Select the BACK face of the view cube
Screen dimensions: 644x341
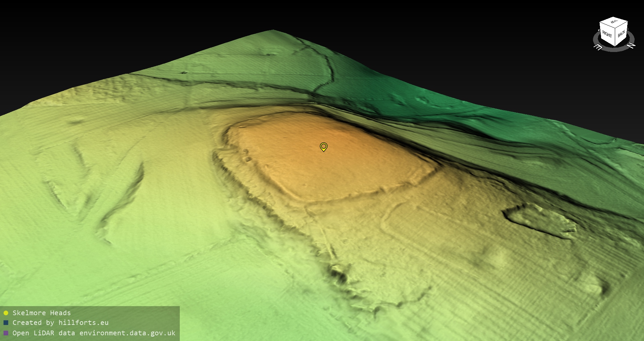pyautogui.click(x=621, y=34)
